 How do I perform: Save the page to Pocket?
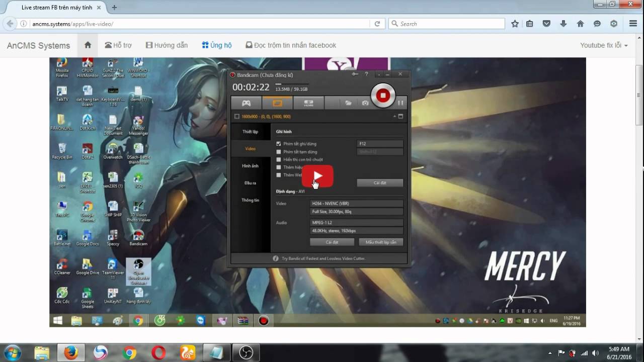pyautogui.click(x=546, y=24)
